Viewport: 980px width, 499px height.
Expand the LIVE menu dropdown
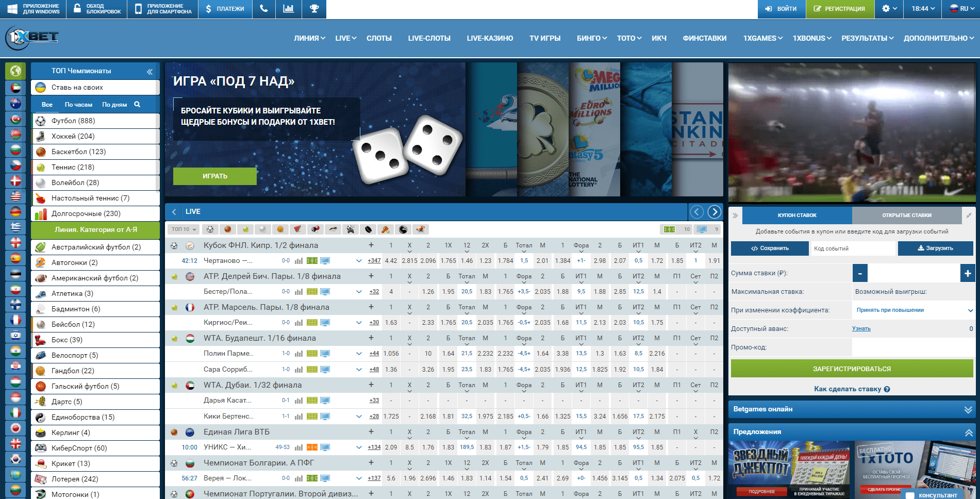345,38
